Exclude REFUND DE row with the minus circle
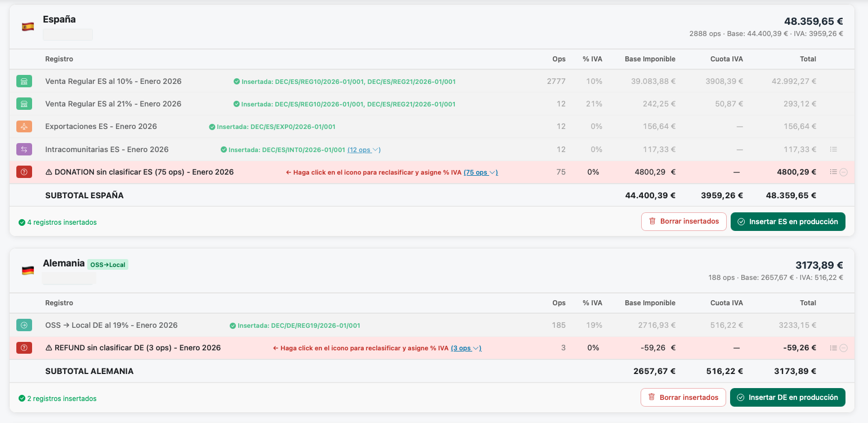The image size is (868, 423). pos(843,348)
